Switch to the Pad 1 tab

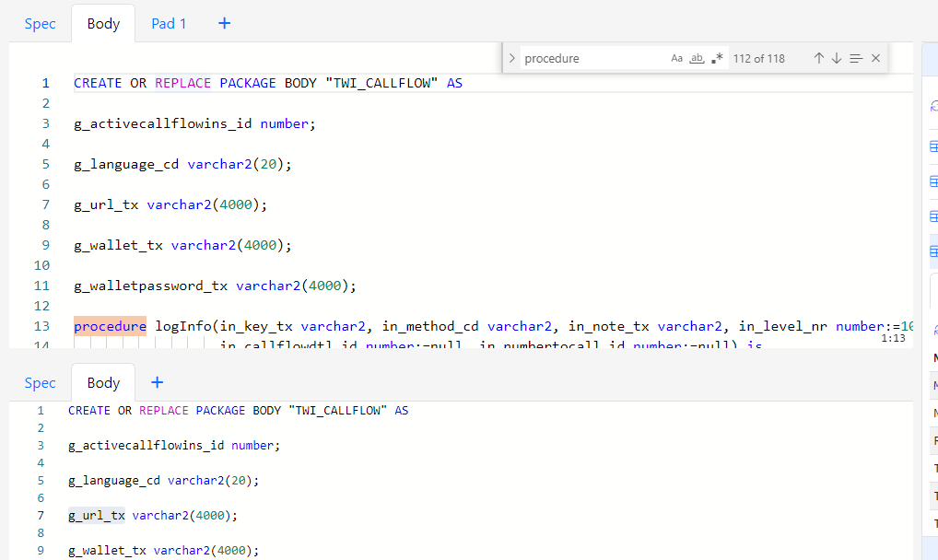169,24
